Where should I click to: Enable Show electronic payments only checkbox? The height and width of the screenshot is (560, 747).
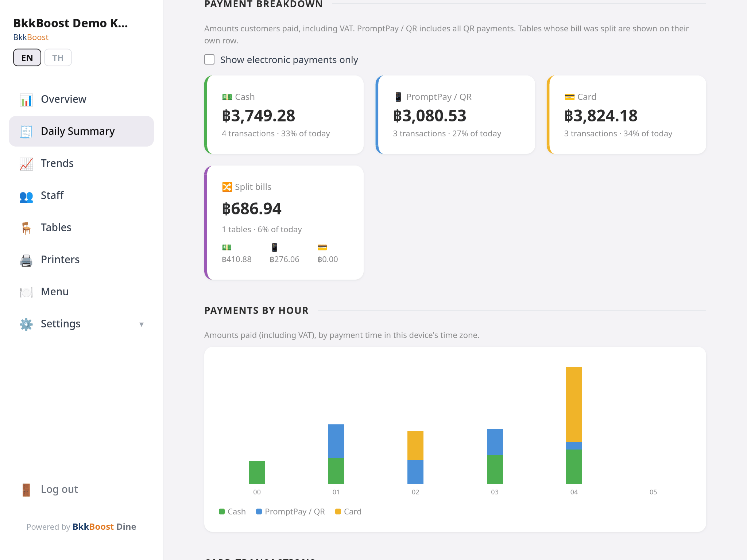point(209,59)
